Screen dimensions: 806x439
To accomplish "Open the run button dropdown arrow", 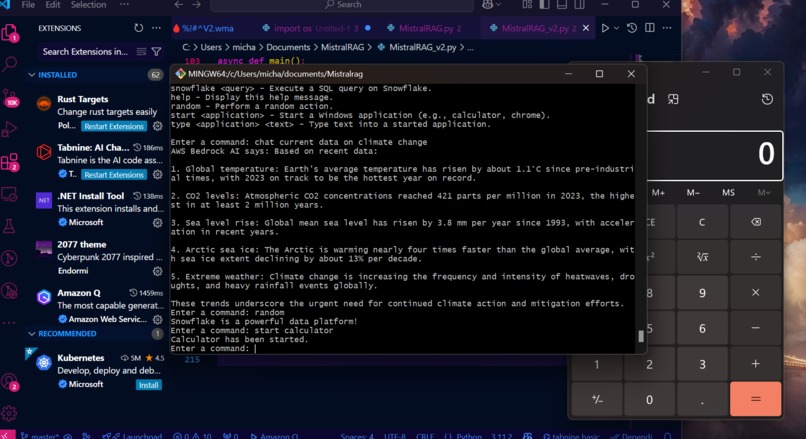I will (616, 28).
